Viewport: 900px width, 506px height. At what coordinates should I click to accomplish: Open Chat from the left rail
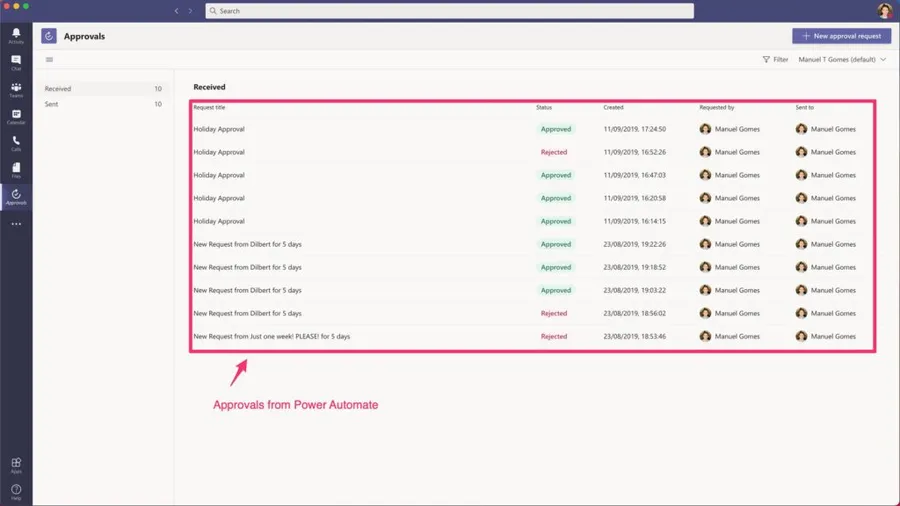16,62
